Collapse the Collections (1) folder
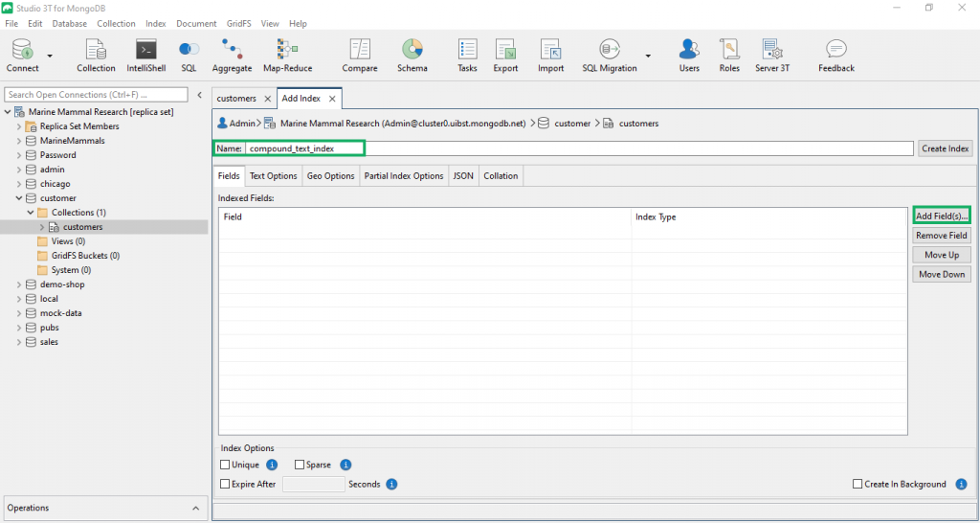This screenshot has width=980, height=523. point(31,213)
